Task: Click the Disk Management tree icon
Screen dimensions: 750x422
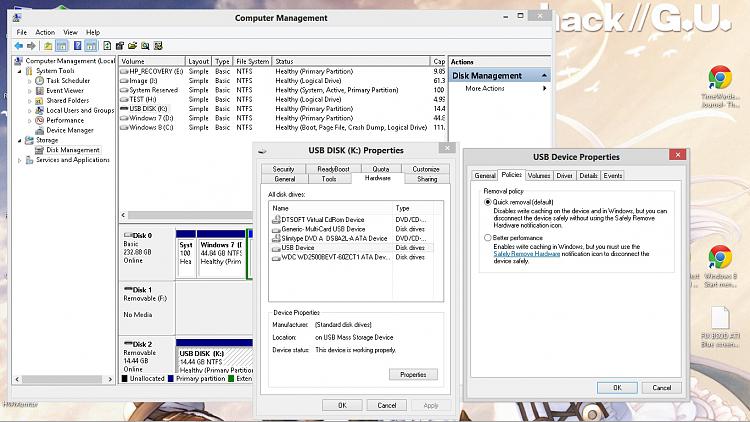Action: pyautogui.click(x=40, y=150)
